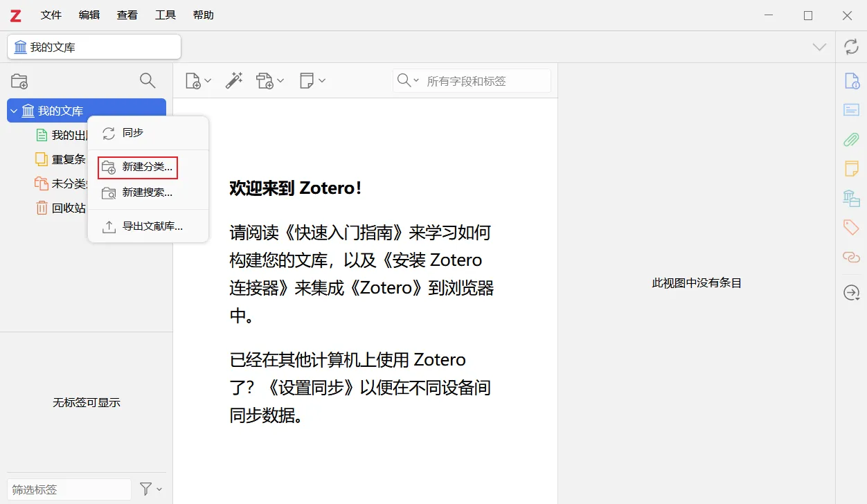Open the Attachments paperclip sidebar icon
This screenshot has height=504, width=867.
click(x=851, y=140)
